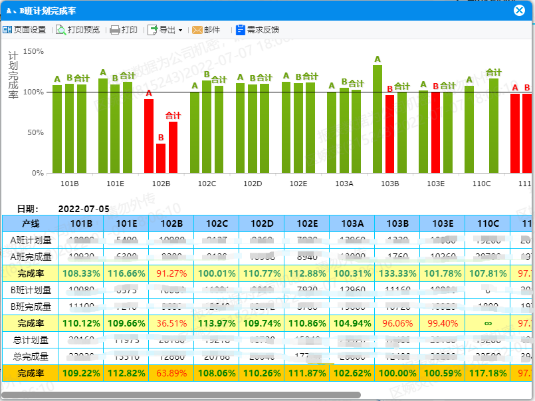Click the export icon (导出)
Screen dimensions: 535x401
tap(153, 30)
